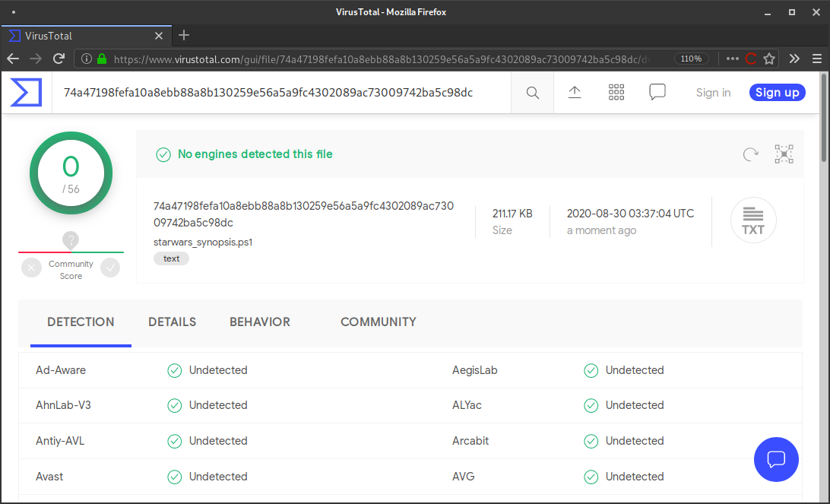This screenshot has height=504, width=830.
Task: Click the AVG engine name
Action: pyautogui.click(x=463, y=477)
